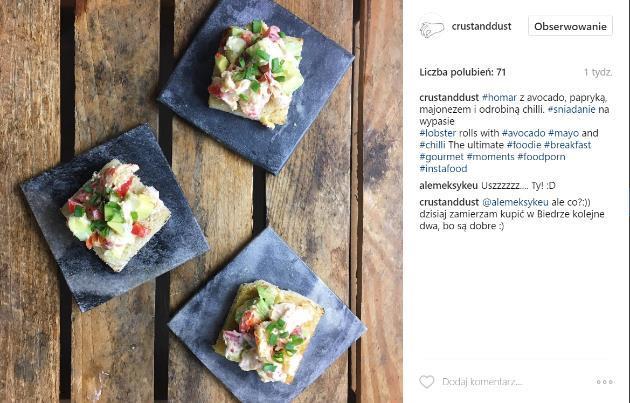Open the #lobster hashtag
630x403 pixels.
click(x=438, y=133)
